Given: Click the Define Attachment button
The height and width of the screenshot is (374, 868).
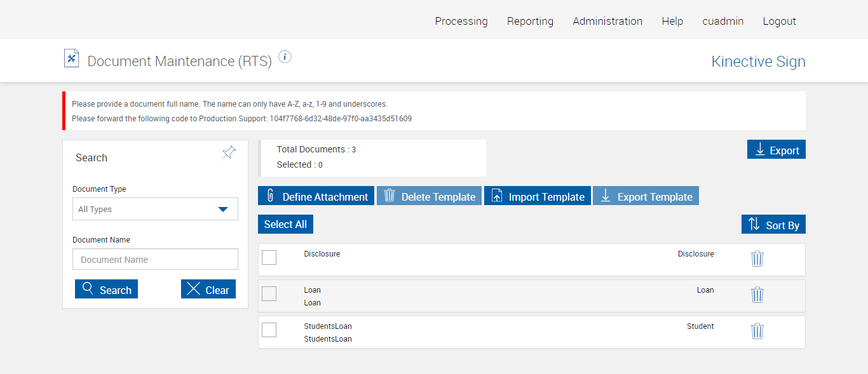Looking at the screenshot, I should point(316,196).
